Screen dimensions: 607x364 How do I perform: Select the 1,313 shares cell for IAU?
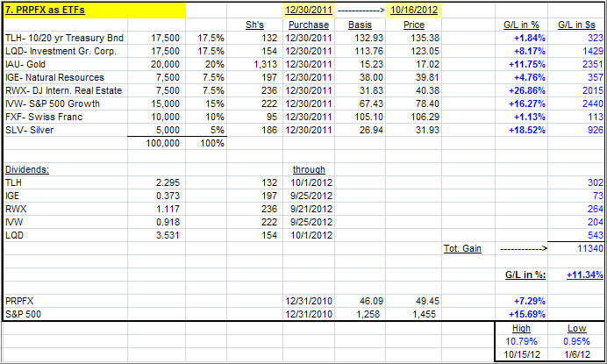pyautogui.click(x=265, y=64)
